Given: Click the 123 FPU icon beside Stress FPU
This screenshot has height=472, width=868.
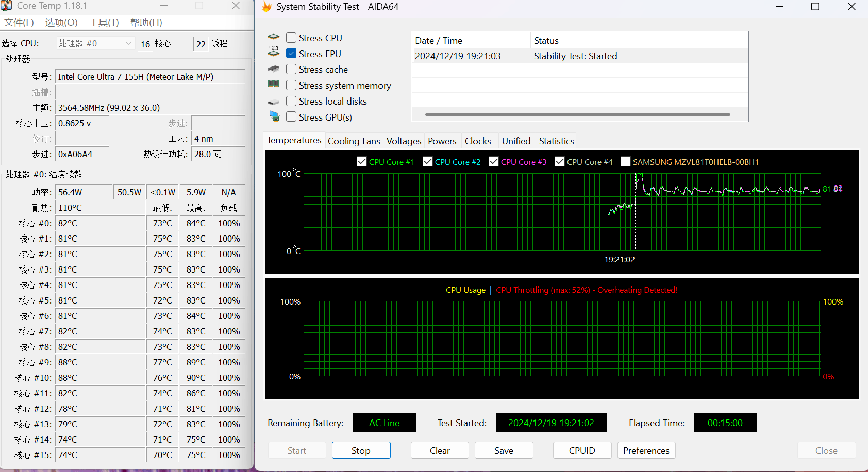Looking at the screenshot, I should pyautogui.click(x=273, y=52).
